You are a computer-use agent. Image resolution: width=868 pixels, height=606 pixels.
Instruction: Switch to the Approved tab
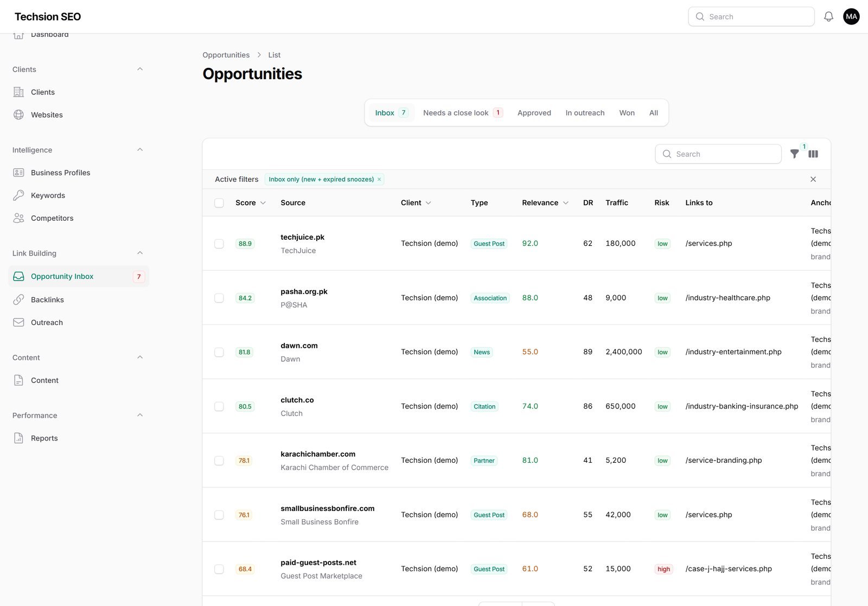pos(534,113)
